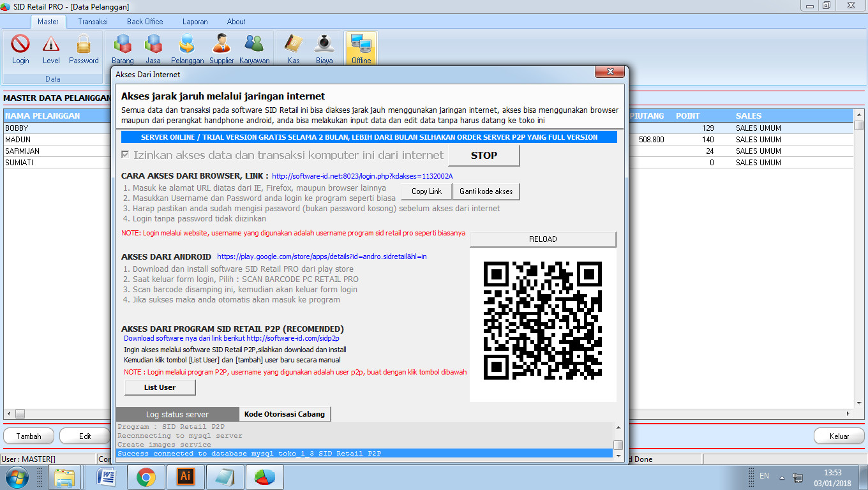Close the Akses Dari Internet dialog
This screenshot has width=868, height=490.
pyautogui.click(x=610, y=71)
